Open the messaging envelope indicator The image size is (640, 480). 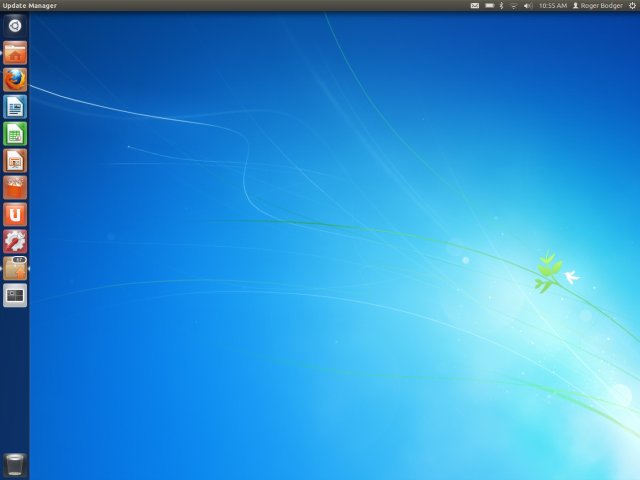(475, 6)
